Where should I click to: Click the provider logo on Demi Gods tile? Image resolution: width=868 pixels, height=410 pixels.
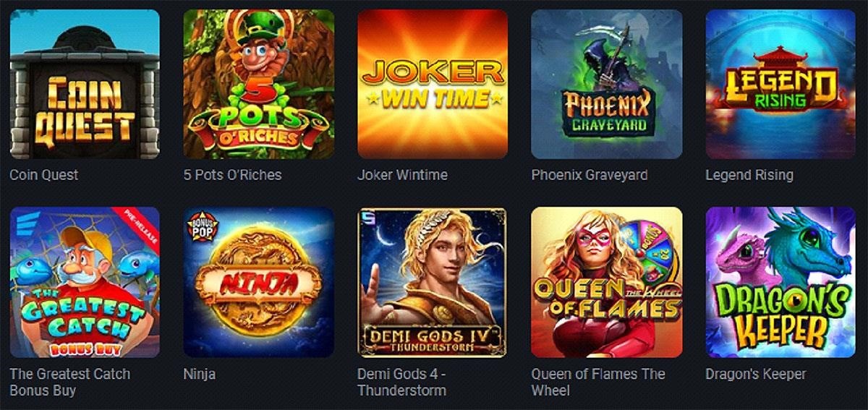[368, 217]
